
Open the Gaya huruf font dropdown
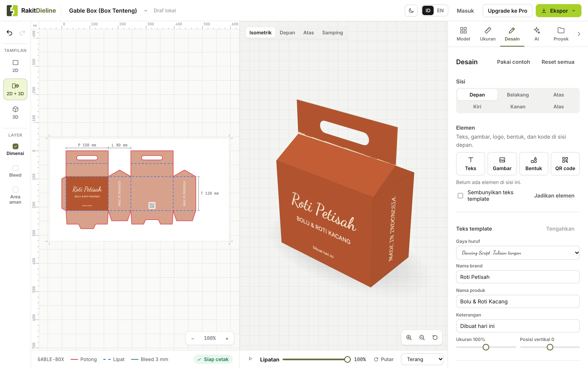pyautogui.click(x=518, y=253)
